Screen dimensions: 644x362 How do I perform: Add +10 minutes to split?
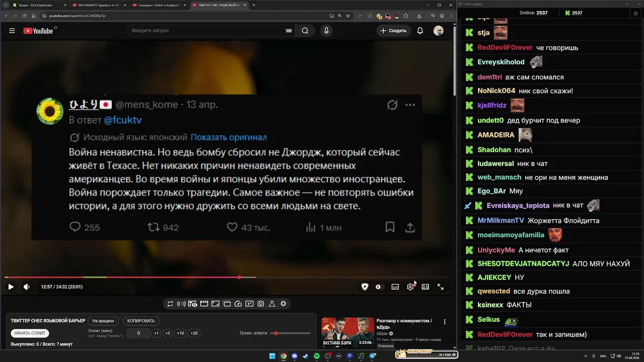tap(181, 333)
